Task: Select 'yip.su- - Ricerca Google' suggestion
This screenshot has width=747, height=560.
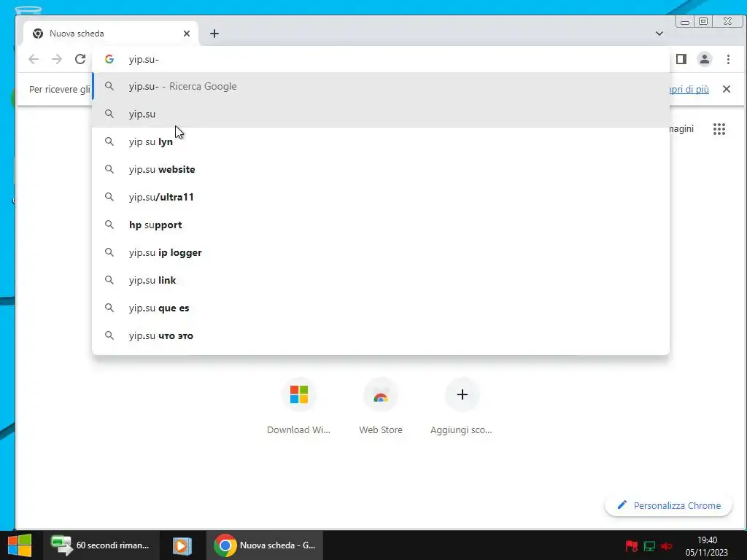Action: pos(381,86)
